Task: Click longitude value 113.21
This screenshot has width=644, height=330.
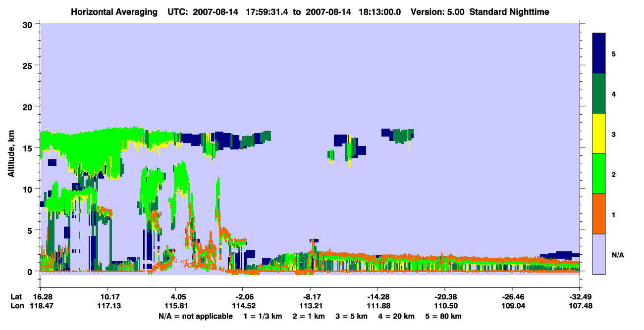Action: coord(310,306)
